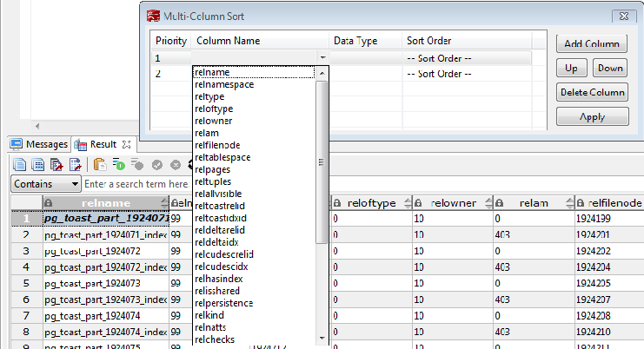Image resolution: width=644 pixels, height=349 pixels.
Task: Click the grey rollback cross icon
Action: point(176,165)
